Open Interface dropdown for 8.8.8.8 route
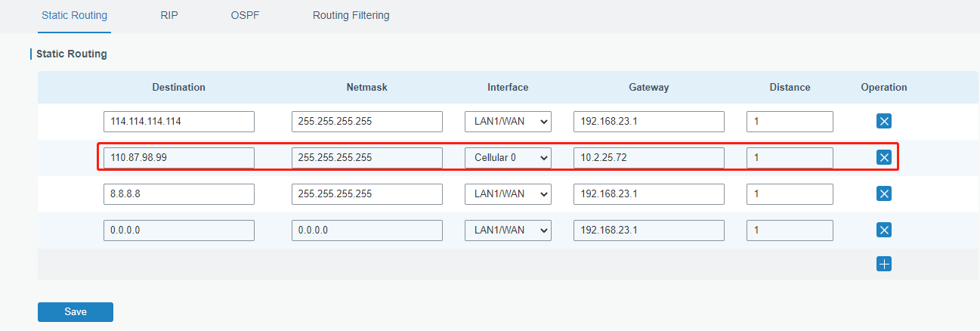Image resolution: width=980 pixels, height=331 pixels. tap(508, 193)
